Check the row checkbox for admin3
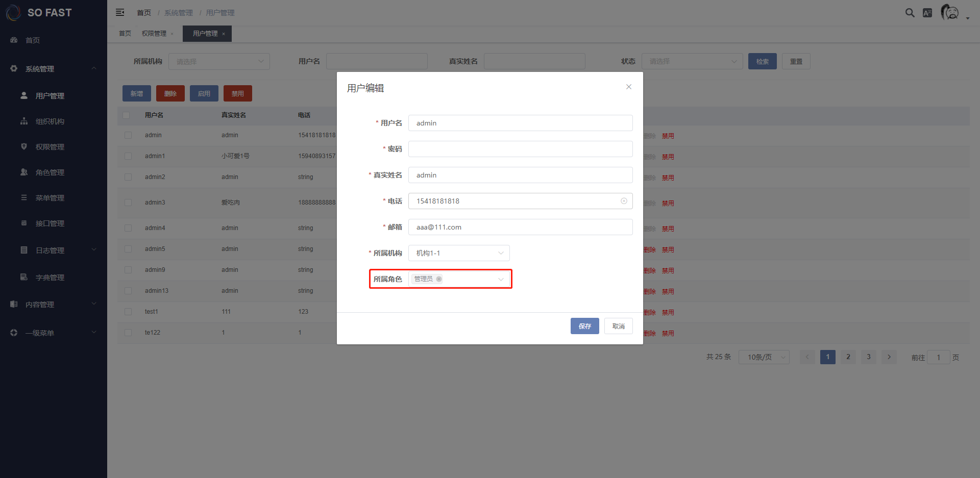The width and height of the screenshot is (980, 478). coord(128,203)
